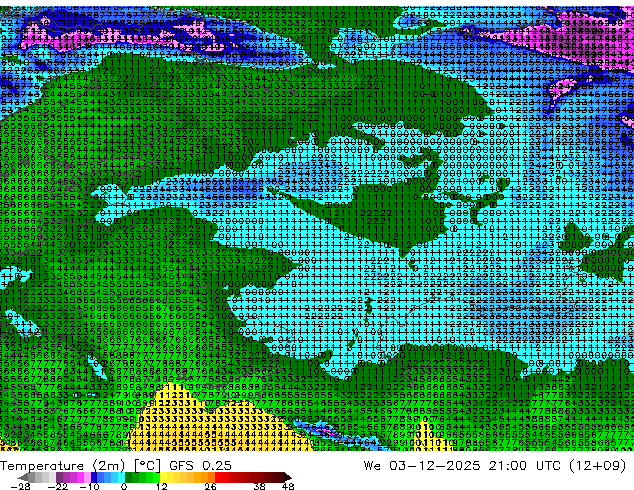This screenshot has width=634, height=490.
Task: Click the yellow segment of the temperature legend
Action: (x=163, y=477)
